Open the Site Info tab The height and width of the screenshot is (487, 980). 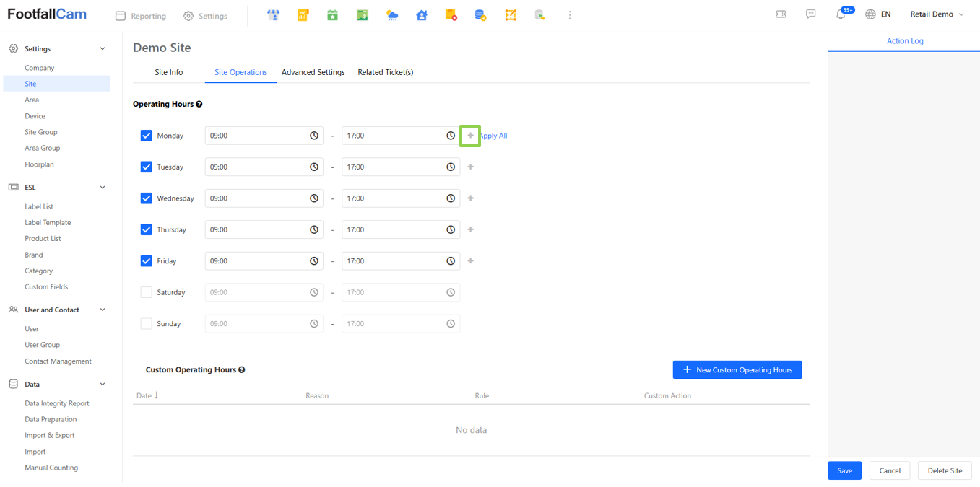pyautogui.click(x=169, y=72)
